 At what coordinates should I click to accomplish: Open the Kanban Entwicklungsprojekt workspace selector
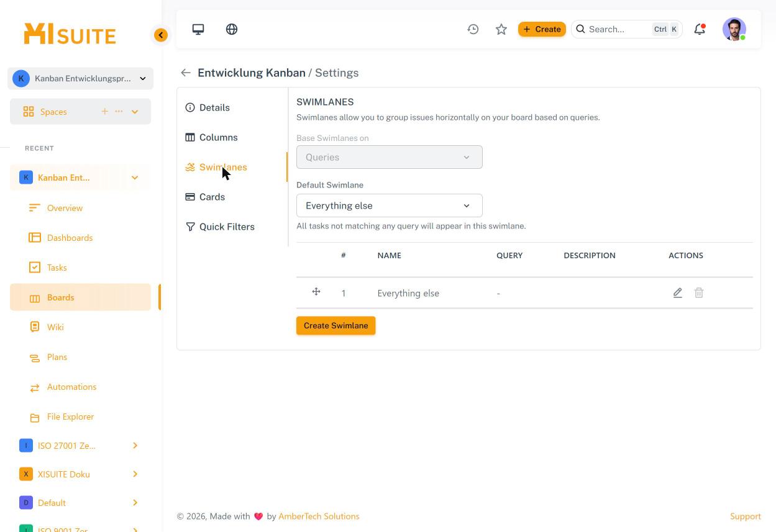click(81, 78)
